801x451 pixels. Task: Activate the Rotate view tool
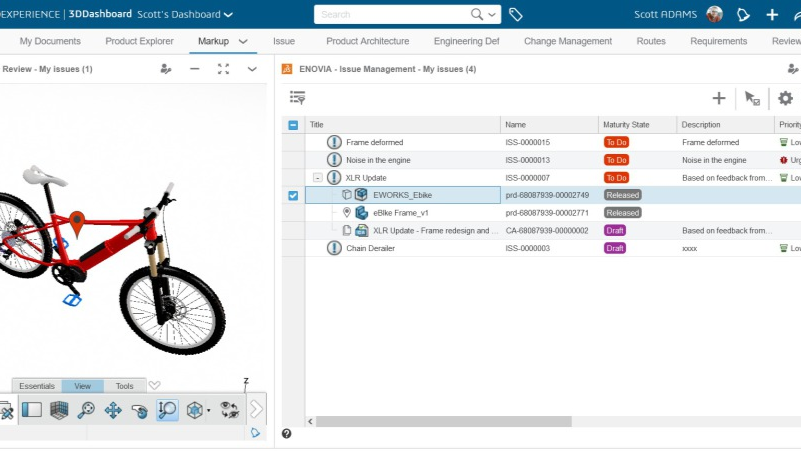(140, 409)
